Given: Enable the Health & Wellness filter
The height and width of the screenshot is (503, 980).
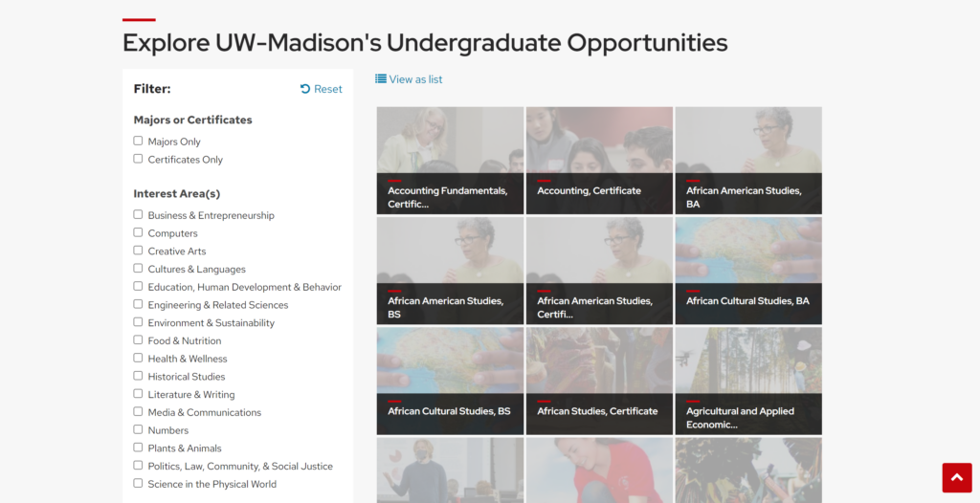Looking at the screenshot, I should click(138, 358).
